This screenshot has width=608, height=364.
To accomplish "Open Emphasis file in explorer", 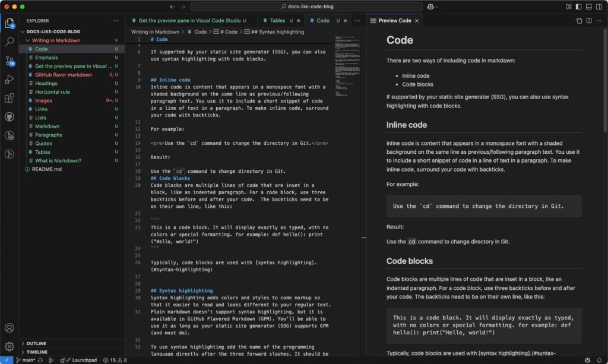I will coord(72,58).
